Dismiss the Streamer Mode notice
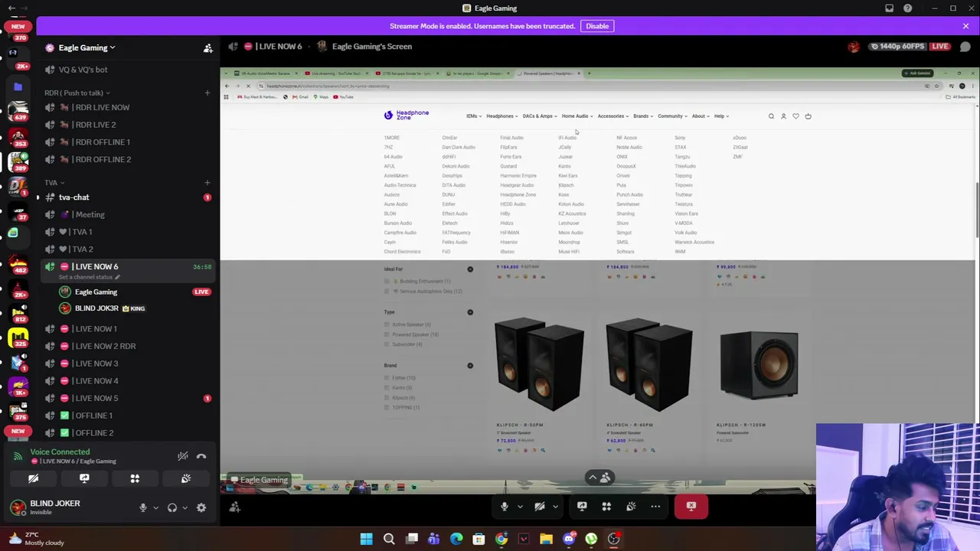This screenshot has width=980, height=551. coord(965,26)
